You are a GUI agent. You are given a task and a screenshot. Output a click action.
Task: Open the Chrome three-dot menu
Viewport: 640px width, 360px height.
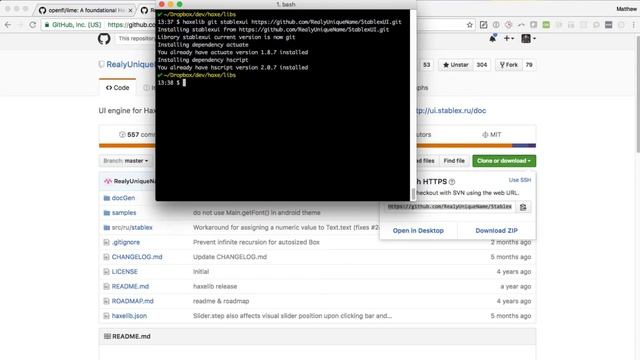(633, 25)
